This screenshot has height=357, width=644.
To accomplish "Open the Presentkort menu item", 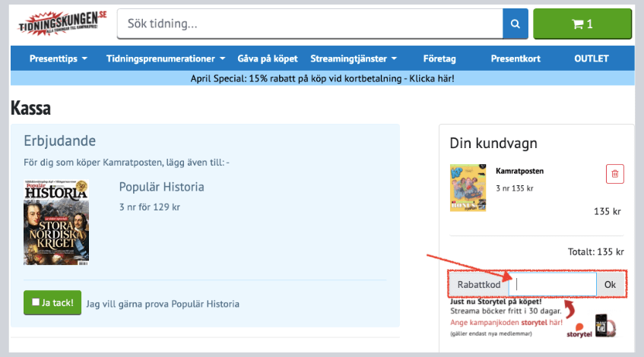I will [x=515, y=58].
